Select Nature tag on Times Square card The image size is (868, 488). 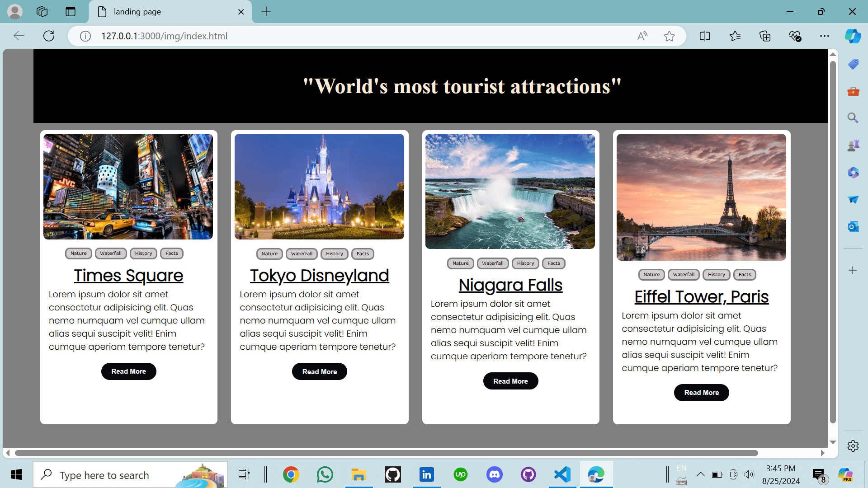(79, 253)
